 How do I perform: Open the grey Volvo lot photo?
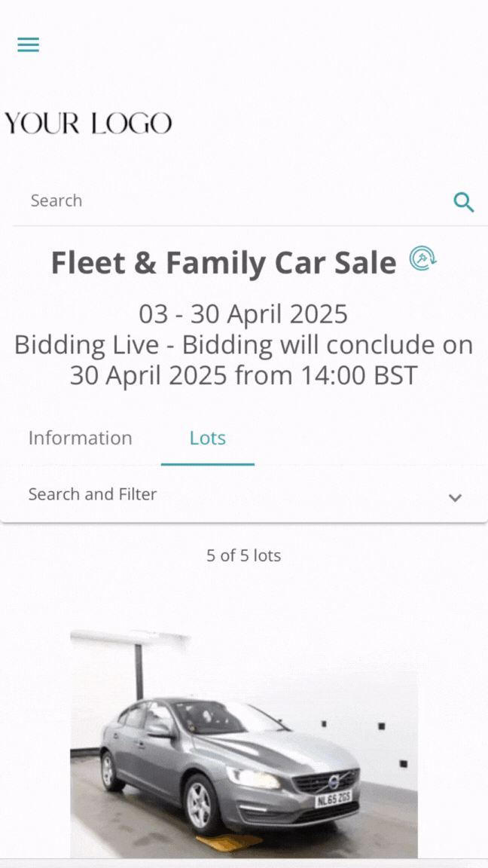(243, 742)
